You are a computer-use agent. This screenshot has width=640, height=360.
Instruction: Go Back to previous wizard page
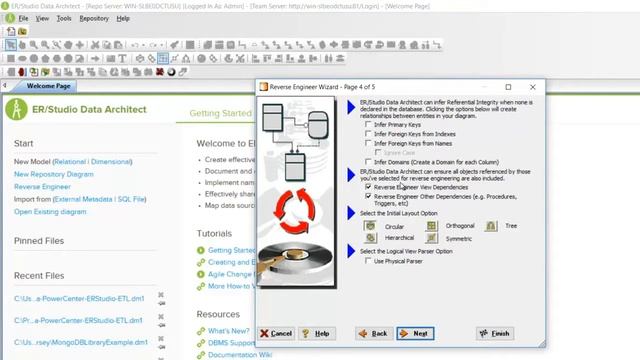click(374, 333)
